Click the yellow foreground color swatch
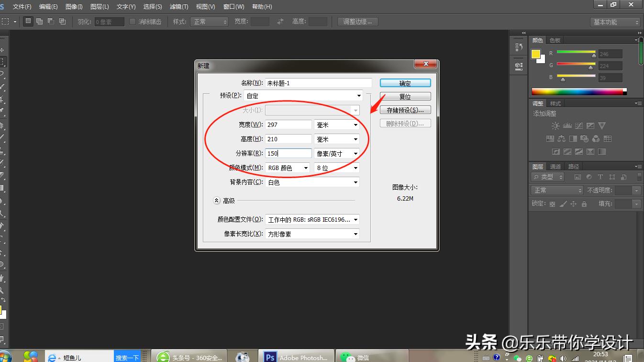The width and height of the screenshot is (644, 362). click(x=537, y=54)
